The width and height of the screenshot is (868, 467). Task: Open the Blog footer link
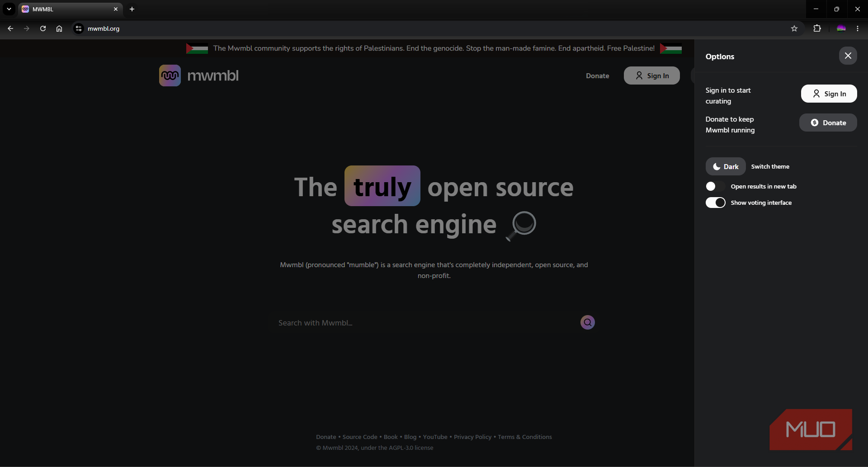pyautogui.click(x=410, y=437)
